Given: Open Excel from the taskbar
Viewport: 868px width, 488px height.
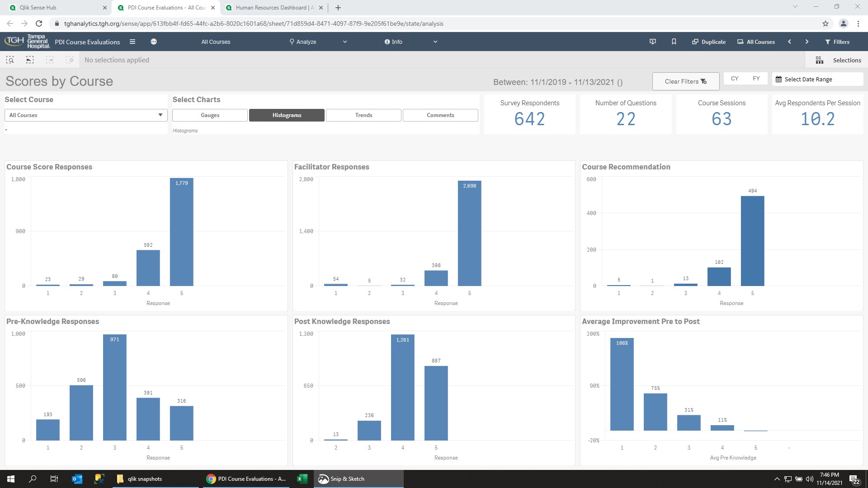Looking at the screenshot, I should pos(302,479).
